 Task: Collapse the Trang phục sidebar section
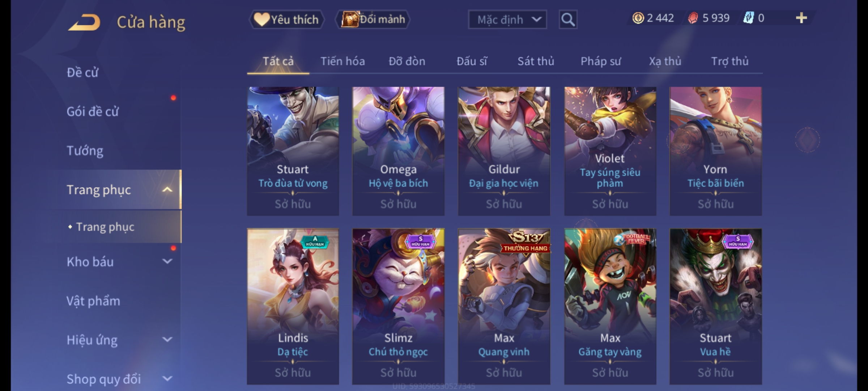[167, 190]
